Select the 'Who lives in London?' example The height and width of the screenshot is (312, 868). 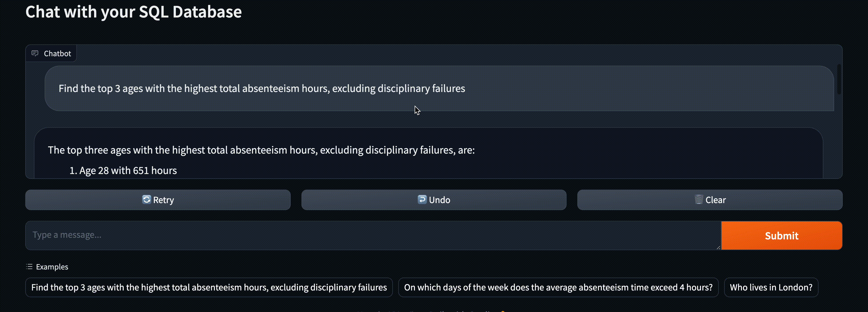[x=771, y=287]
